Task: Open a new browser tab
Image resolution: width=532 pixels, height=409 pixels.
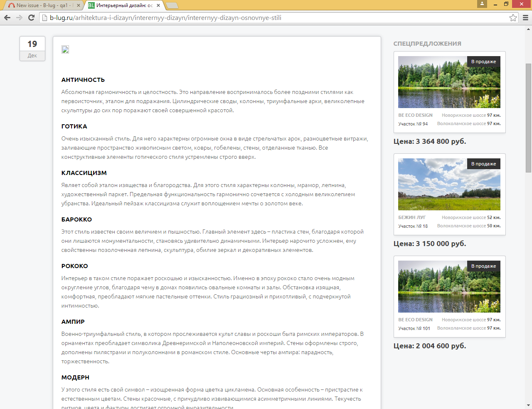Action: (x=172, y=5)
